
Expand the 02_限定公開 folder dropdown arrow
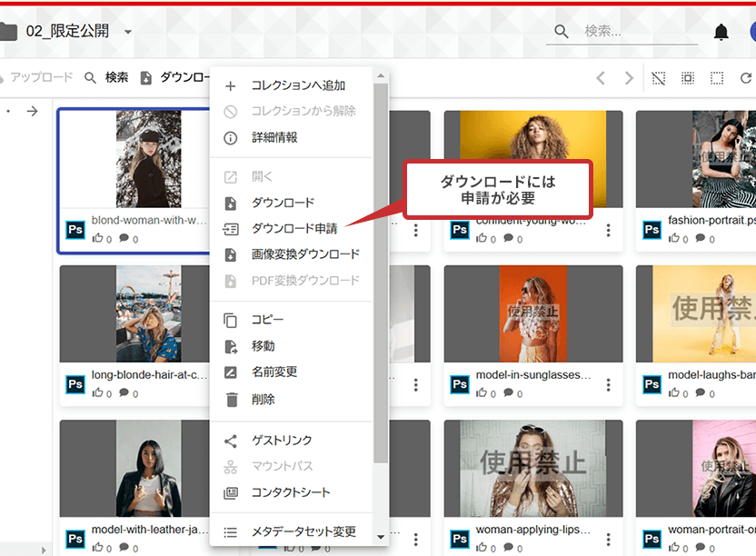tap(128, 33)
